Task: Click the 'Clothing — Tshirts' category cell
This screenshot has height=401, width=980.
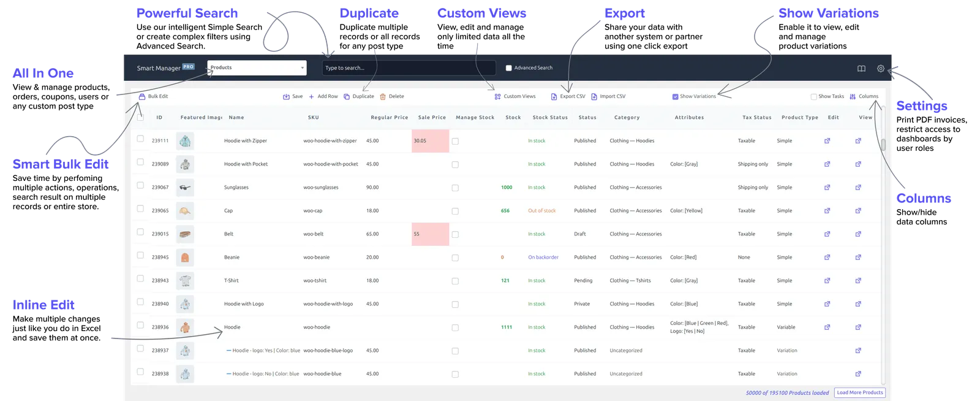Action: 630,281
